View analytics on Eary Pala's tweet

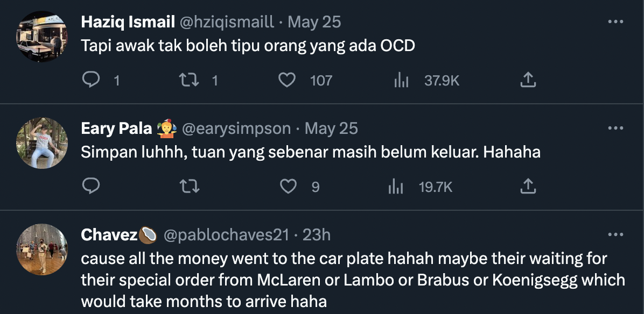tap(396, 187)
